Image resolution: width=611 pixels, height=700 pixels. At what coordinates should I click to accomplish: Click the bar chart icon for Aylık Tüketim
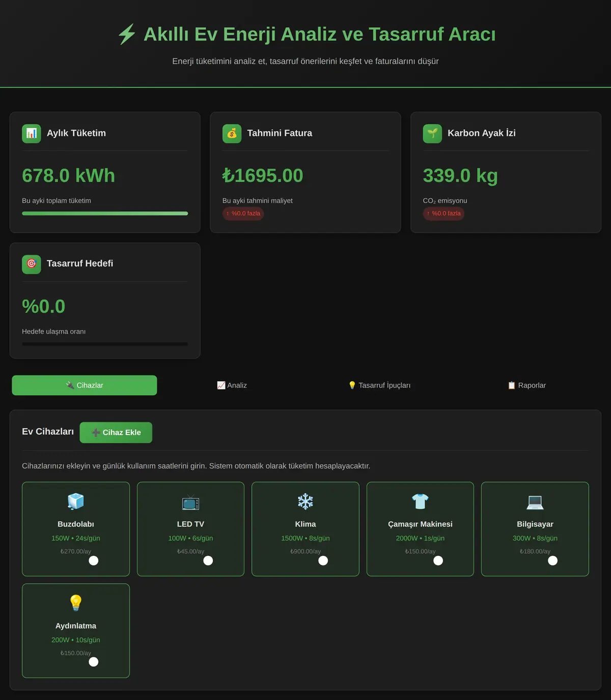coord(32,133)
